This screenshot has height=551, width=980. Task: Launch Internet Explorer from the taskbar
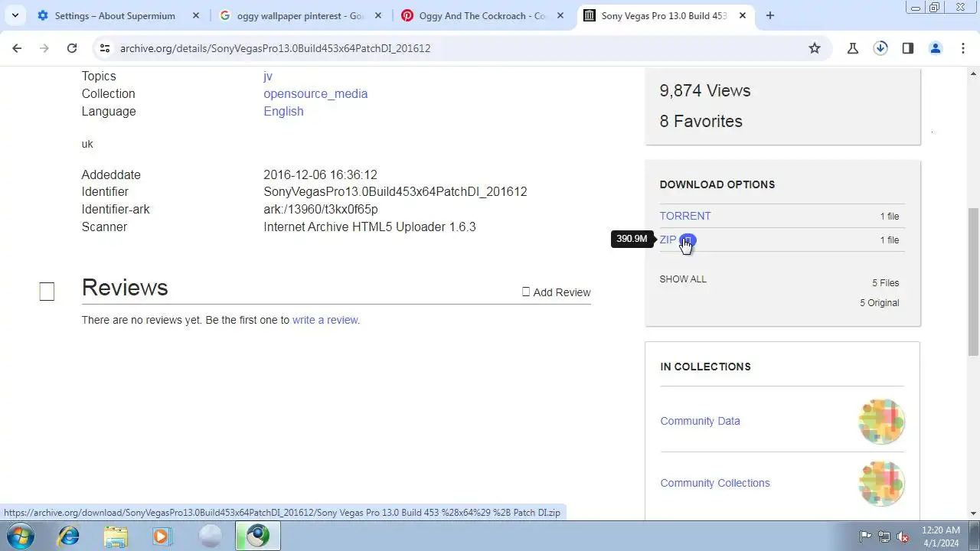69,536
